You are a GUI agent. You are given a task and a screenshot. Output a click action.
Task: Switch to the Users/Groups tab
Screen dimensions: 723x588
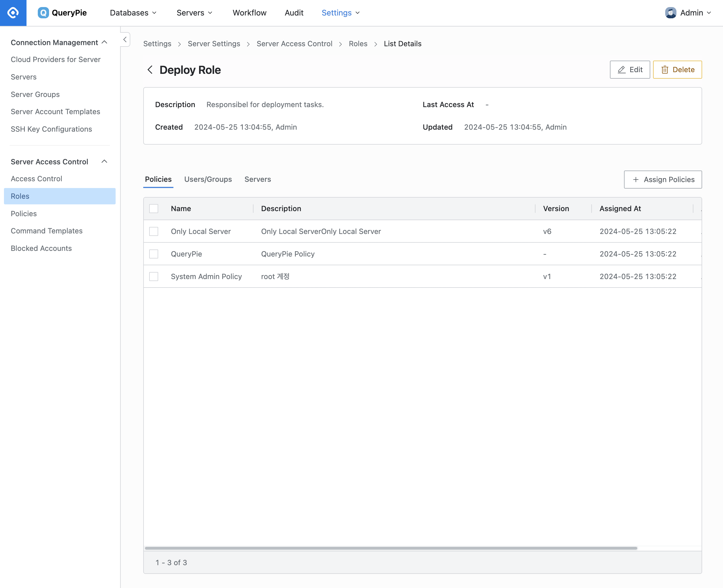[208, 179]
